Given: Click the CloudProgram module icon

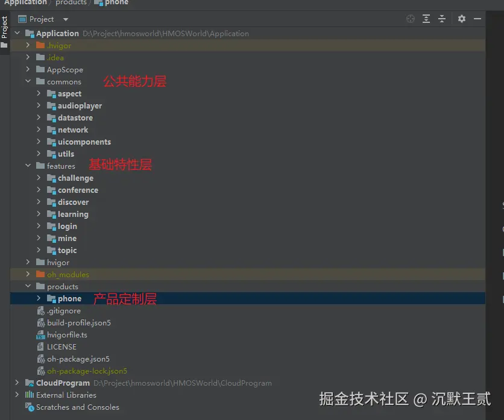Looking at the screenshot, I should 30,383.
